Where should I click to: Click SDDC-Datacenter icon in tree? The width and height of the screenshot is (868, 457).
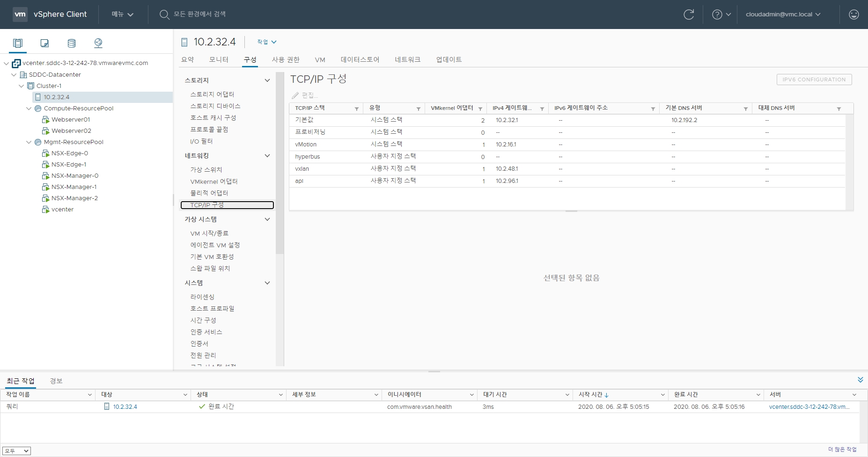click(23, 75)
